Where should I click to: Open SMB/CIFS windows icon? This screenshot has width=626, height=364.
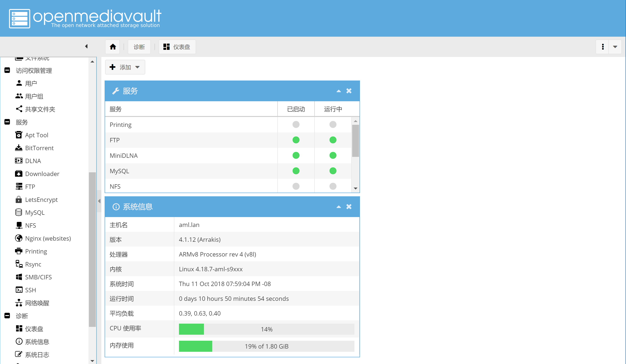coord(19,277)
